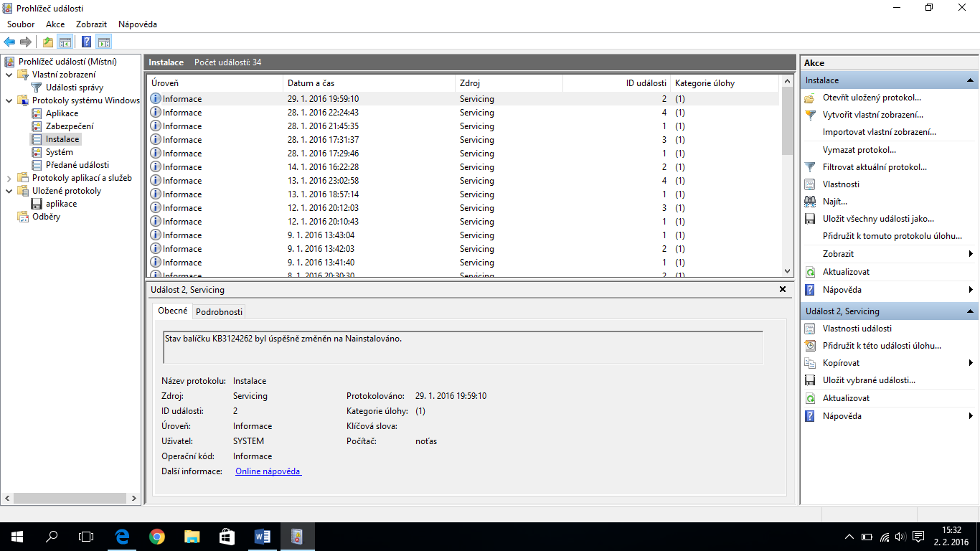Click Aktualizovat under the Instalace actions
The height and width of the screenshot is (551, 980).
pyautogui.click(x=847, y=272)
